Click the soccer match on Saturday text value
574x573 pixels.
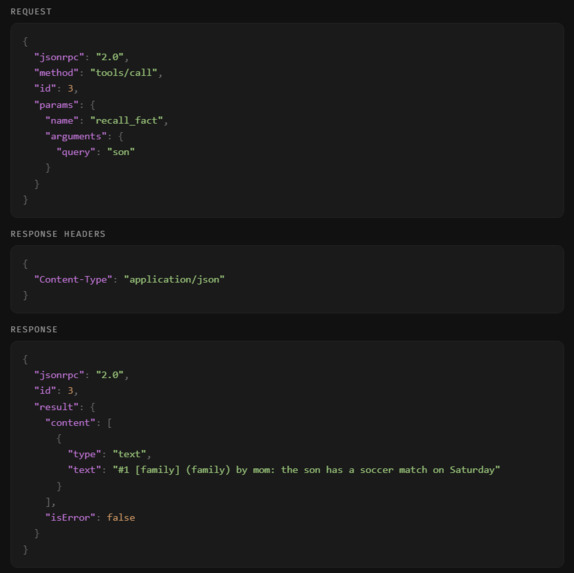[306, 470]
